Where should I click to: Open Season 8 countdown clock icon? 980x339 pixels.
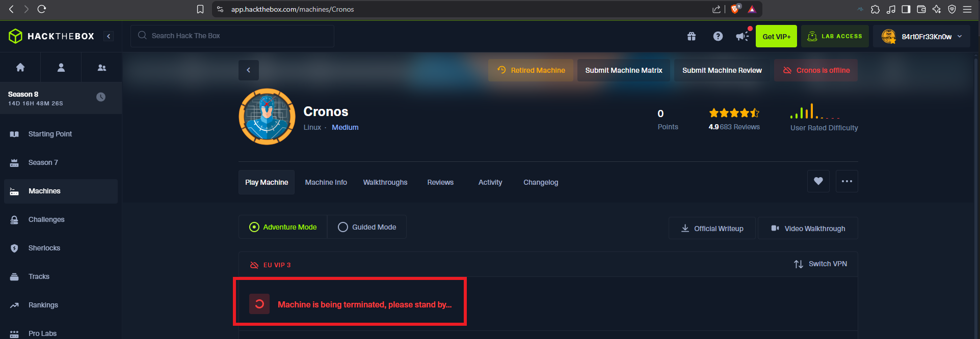(101, 97)
